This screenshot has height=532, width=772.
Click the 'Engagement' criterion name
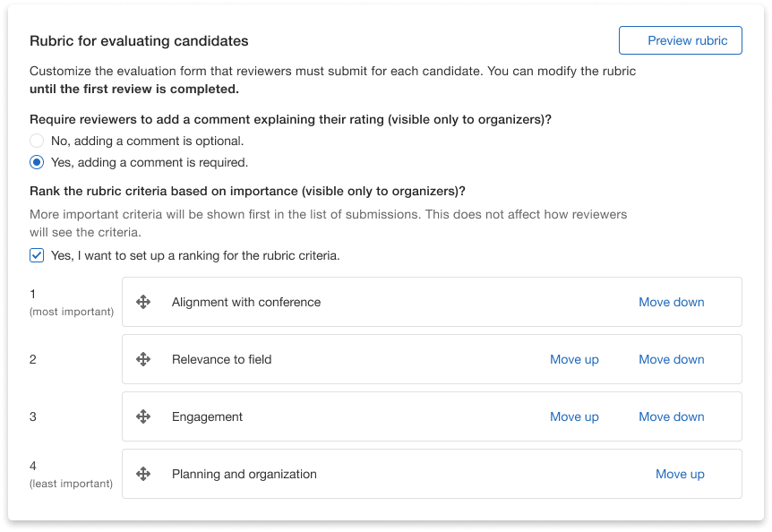pyautogui.click(x=207, y=416)
